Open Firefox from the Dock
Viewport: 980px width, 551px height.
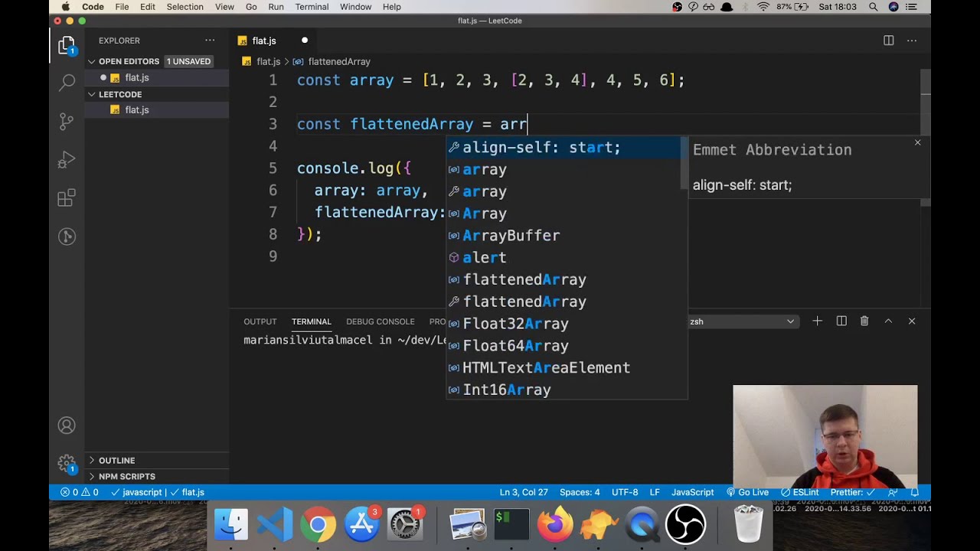tap(555, 525)
